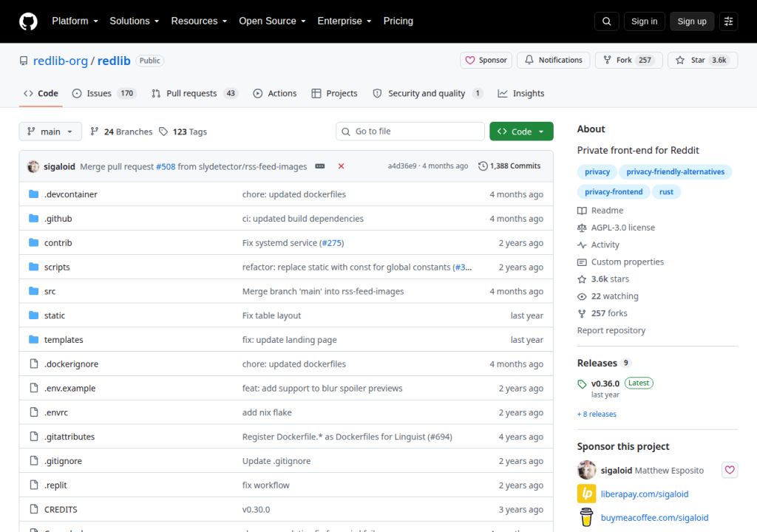Open the + 8 releases link
The height and width of the screenshot is (532, 757).
point(597,415)
